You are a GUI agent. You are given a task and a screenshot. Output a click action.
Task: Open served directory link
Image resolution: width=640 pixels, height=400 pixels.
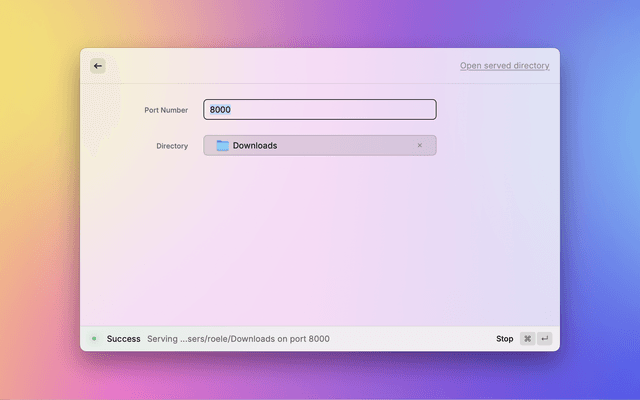tap(504, 66)
